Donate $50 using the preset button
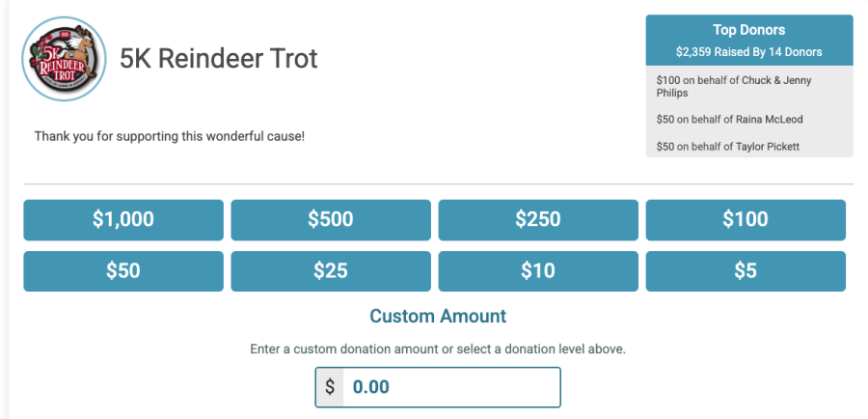Viewport: 868px width, 419px height. pyautogui.click(x=123, y=271)
